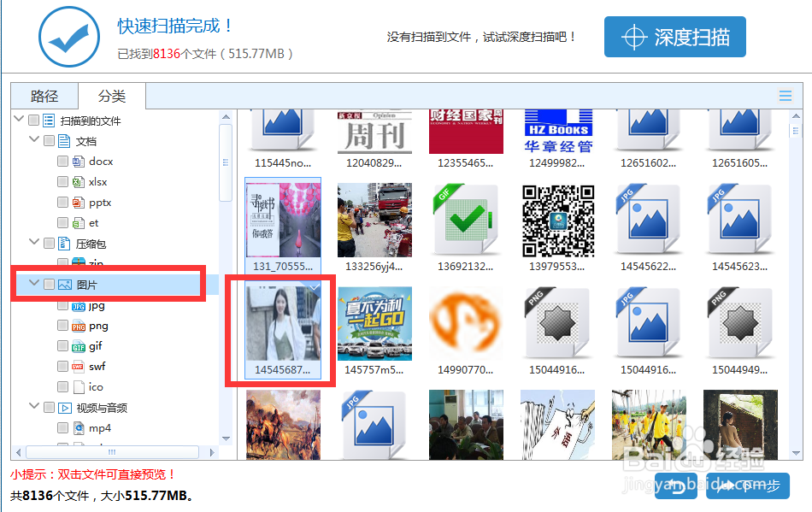
Task: Check the 视频与音频 checkbox
Action: pos(50,408)
